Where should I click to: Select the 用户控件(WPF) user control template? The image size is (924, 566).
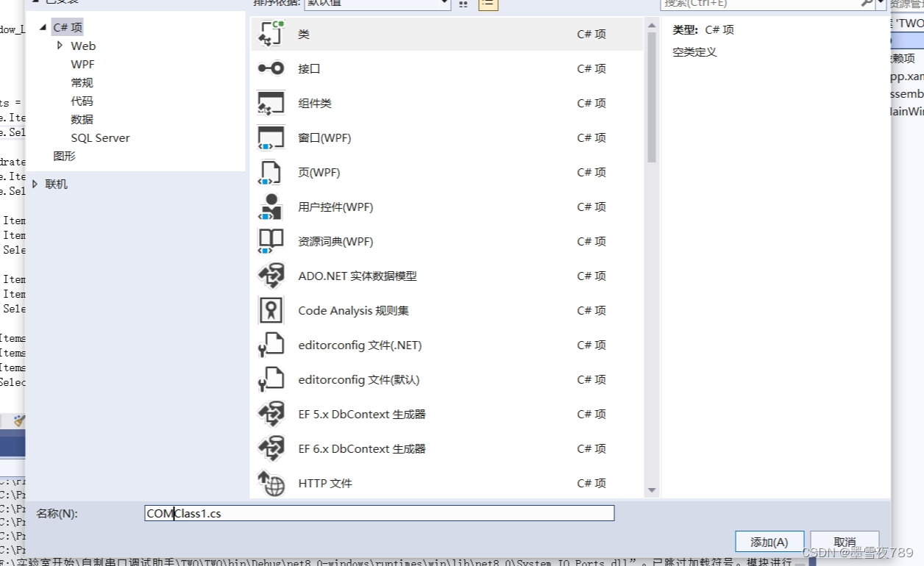point(271,207)
